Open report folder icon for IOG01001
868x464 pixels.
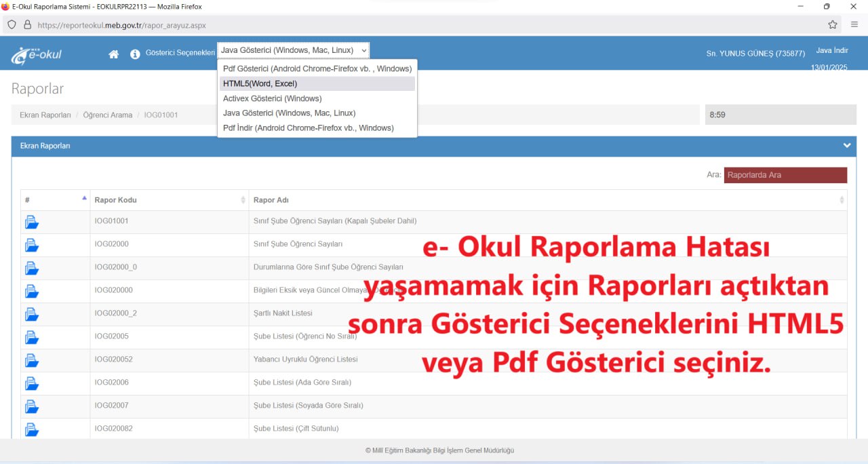click(32, 222)
